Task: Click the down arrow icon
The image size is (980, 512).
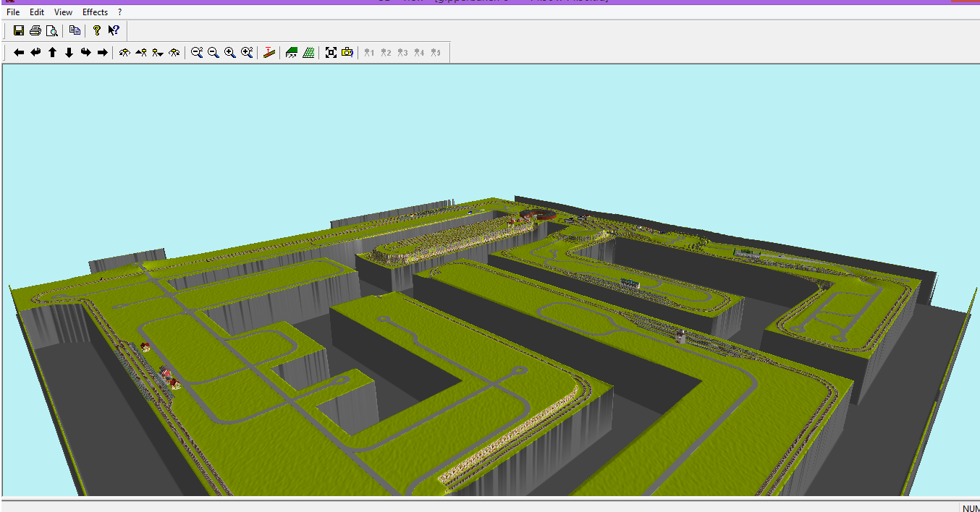Action: [x=69, y=53]
